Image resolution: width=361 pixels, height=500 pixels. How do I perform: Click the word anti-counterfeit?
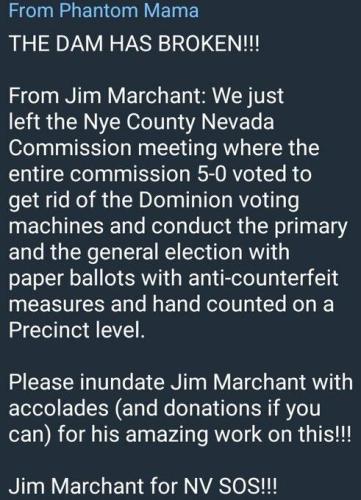click(263, 278)
